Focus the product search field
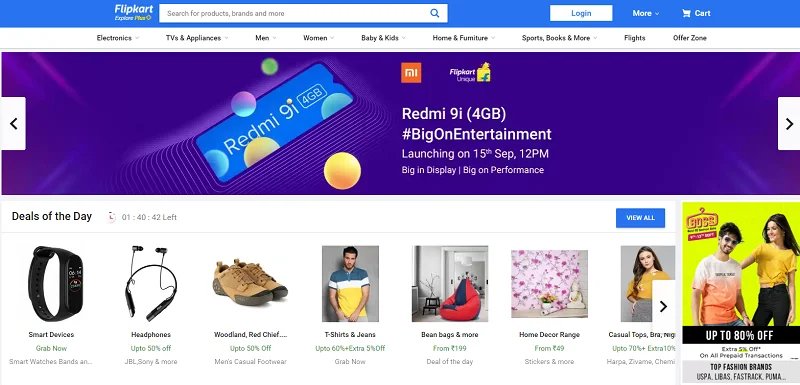Screen dimensions: 800x385 [297, 13]
